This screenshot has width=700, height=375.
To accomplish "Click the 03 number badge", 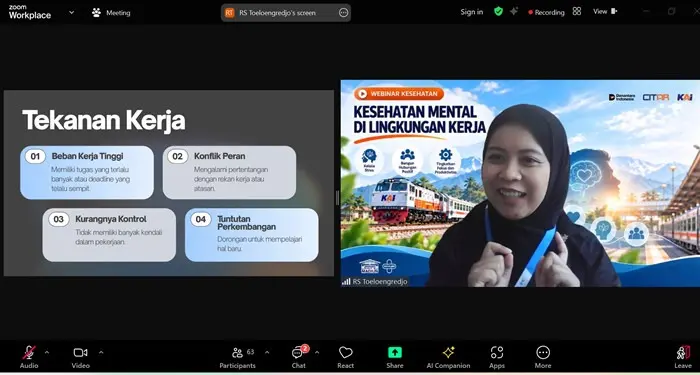I will tap(58, 219).
